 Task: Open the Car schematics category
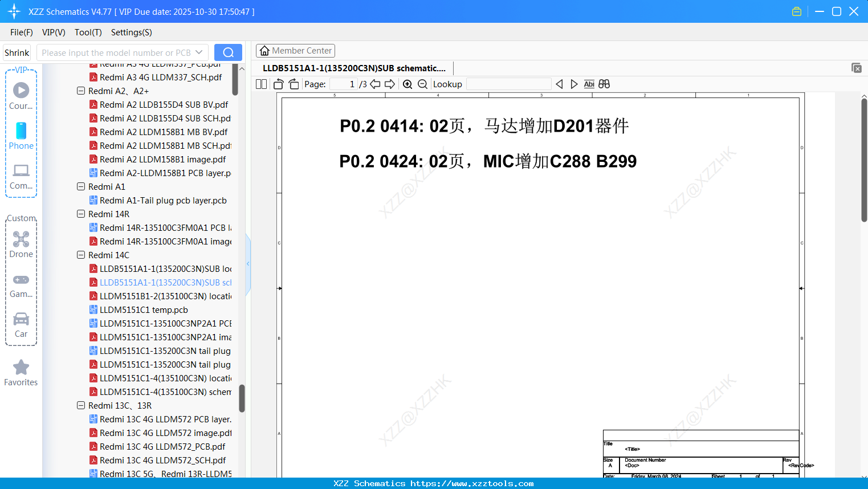pos(21,325)
